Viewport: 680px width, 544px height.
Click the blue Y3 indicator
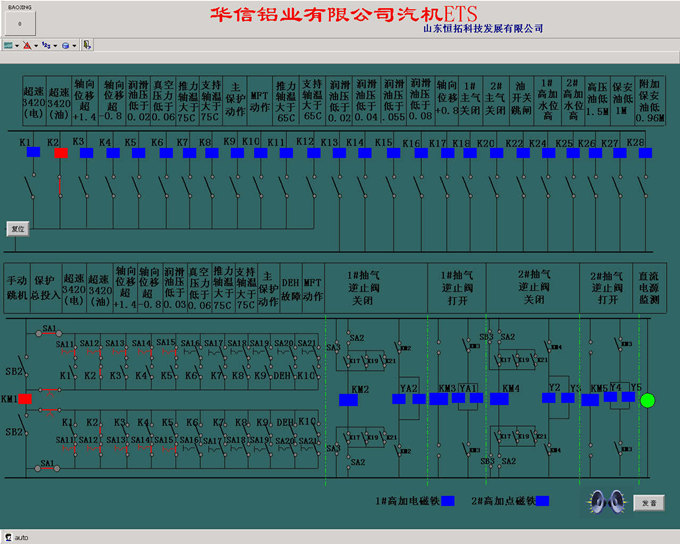568,398
